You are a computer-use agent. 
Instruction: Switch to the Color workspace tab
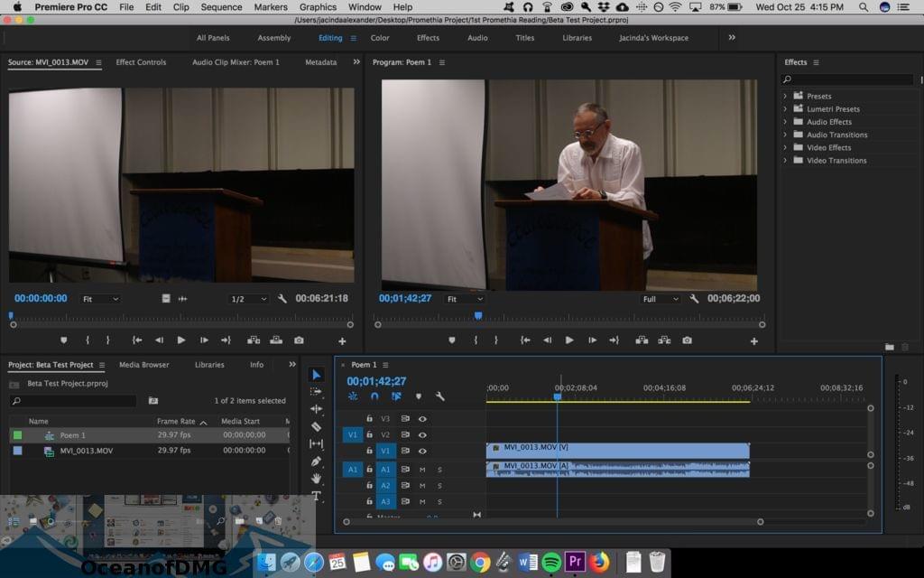click(x=379, y=38)
